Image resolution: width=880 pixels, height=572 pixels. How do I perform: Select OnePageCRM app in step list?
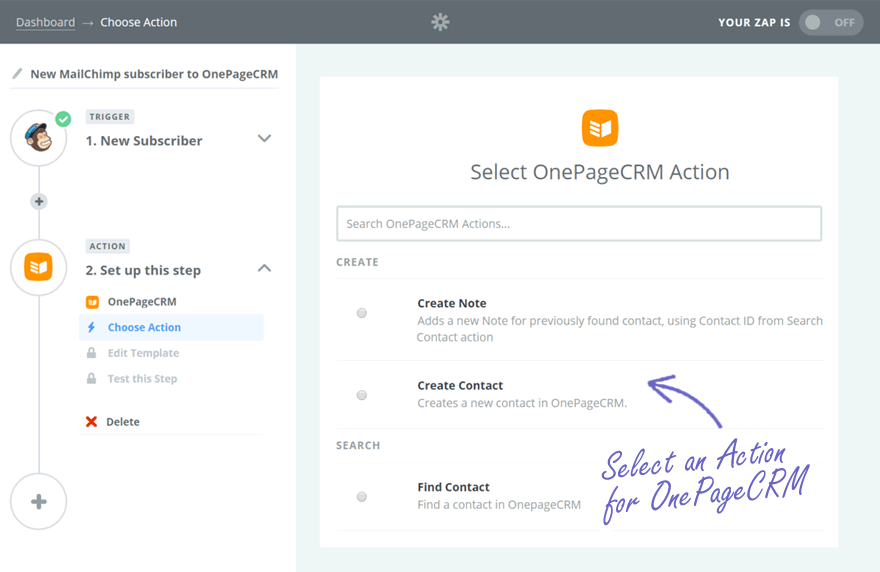pyautogui.click(x=142, y=302)
